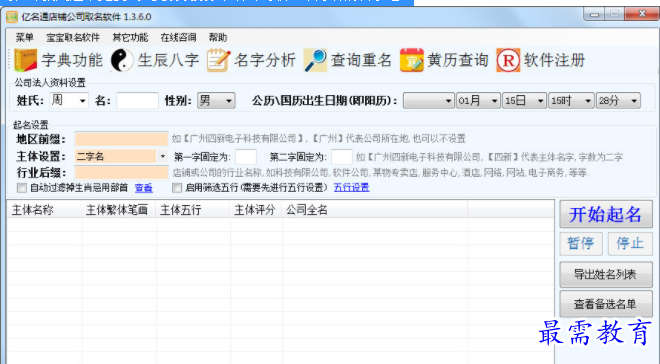Enable 启用筛选五行 checkbox
Screen dimensions: 660x364
[x=177, y=188]
